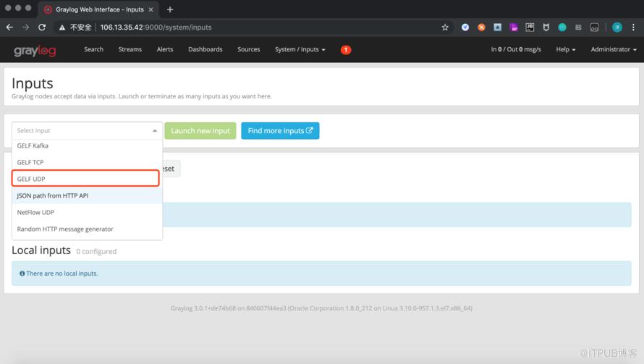Screen dimensions: 644x364
Task: Click the Select input dropdown field
Action: pos(87,131)
